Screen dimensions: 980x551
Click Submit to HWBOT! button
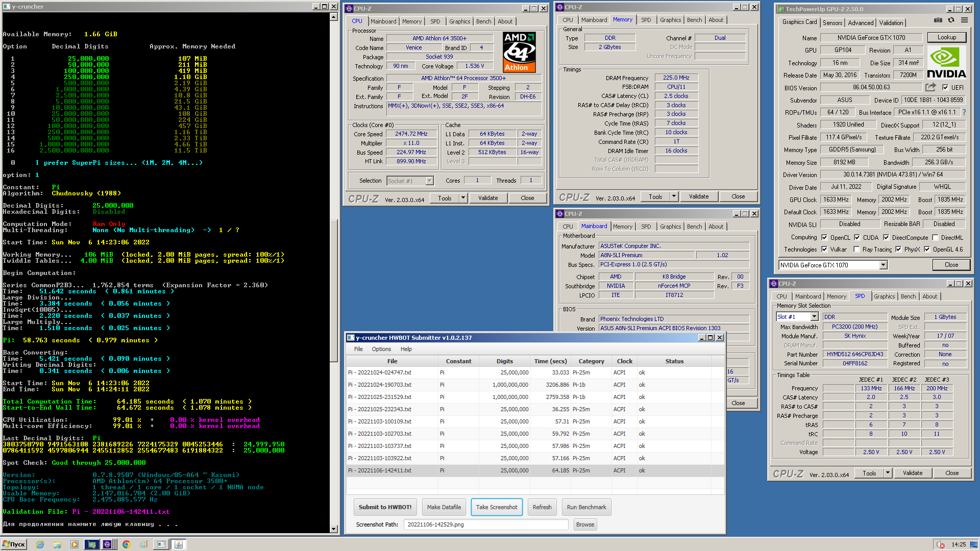tap(385, 507)
